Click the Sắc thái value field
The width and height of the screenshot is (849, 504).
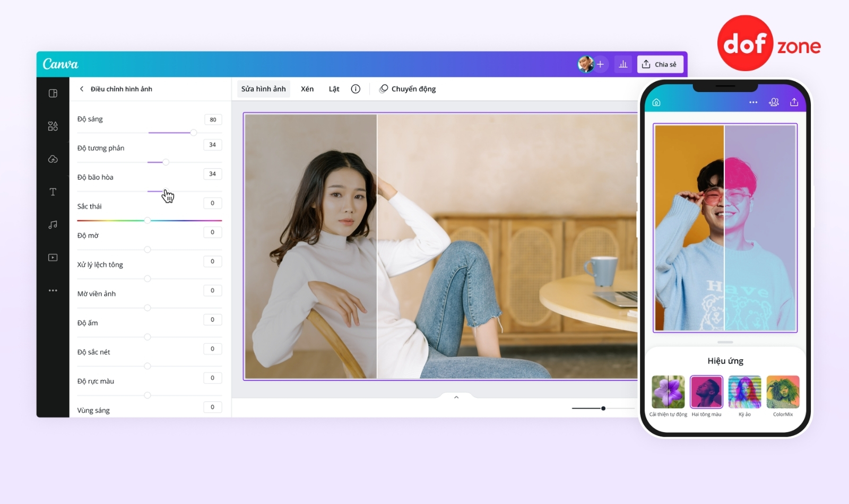coord(213,203)
